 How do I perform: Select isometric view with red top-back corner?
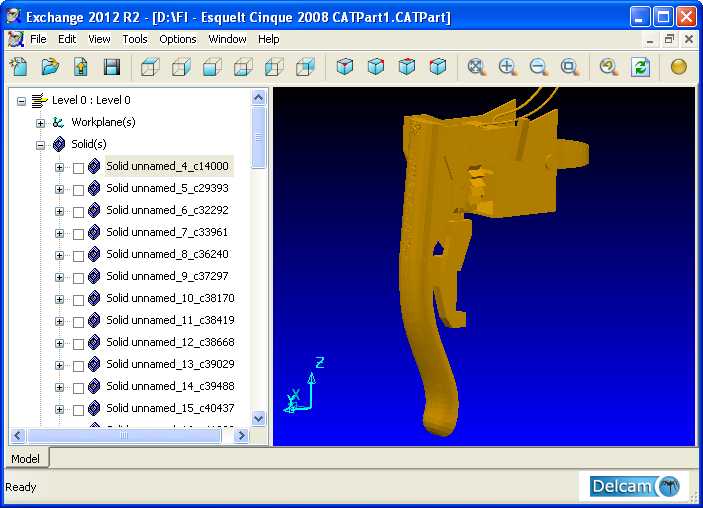click(407, 67)
